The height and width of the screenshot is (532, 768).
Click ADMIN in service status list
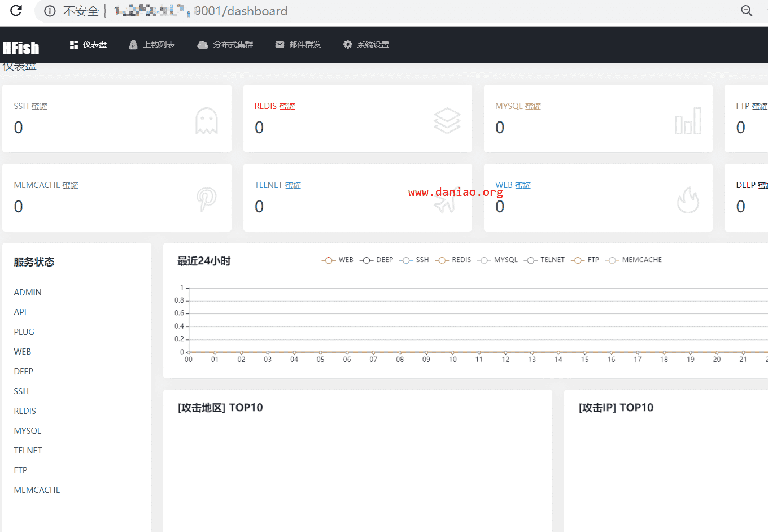(28, 293)
